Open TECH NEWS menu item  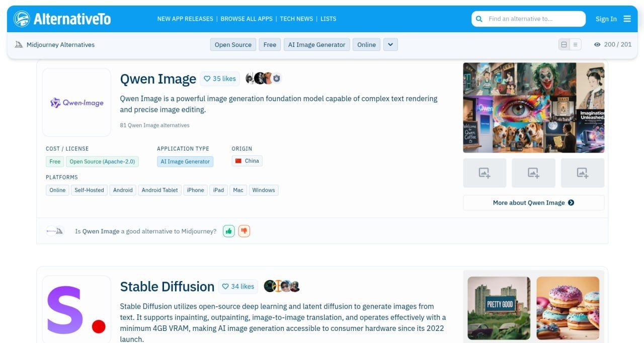(x=296, y=19)
